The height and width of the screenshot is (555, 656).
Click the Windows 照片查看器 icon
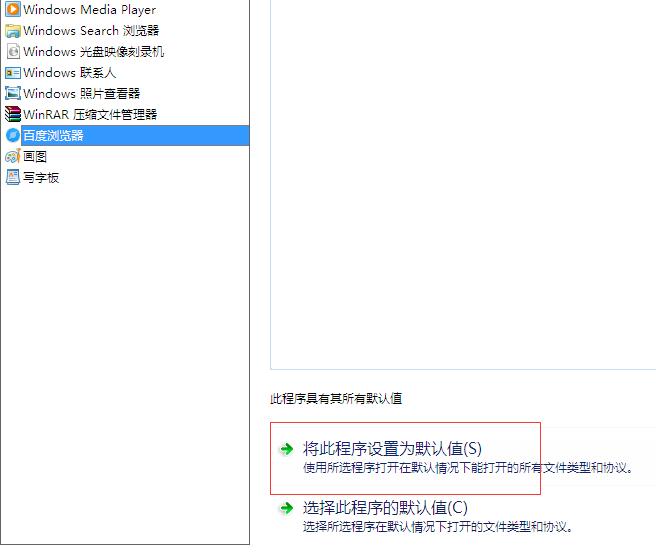point(13,93)
